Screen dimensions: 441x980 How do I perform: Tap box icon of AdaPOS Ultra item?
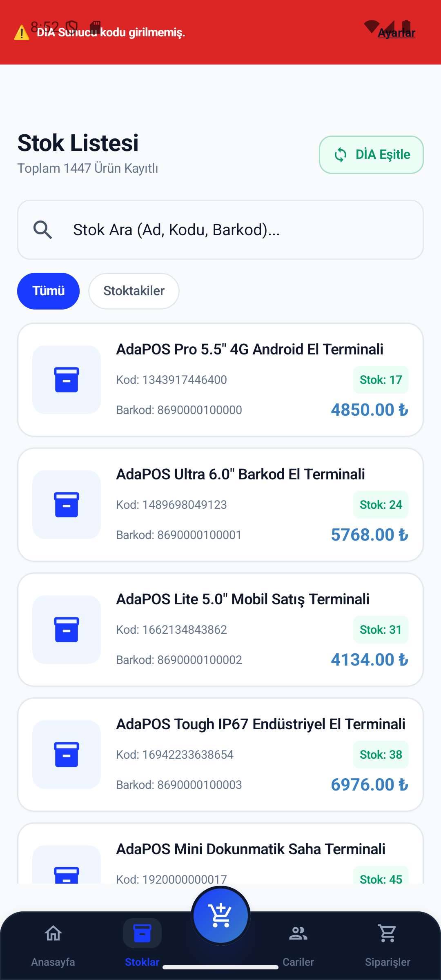point(67,505)
